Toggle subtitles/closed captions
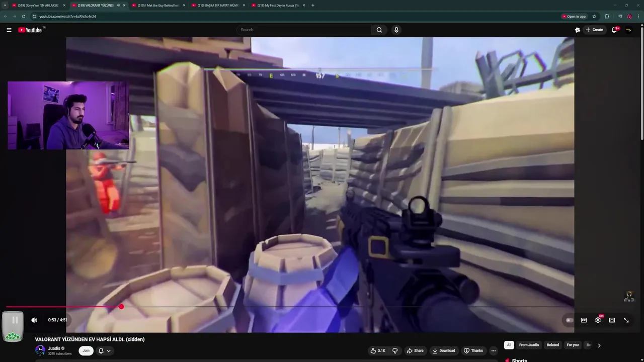The height and width of the screenshot is (362, 644). pyautogui.click(x=584, y=320)
